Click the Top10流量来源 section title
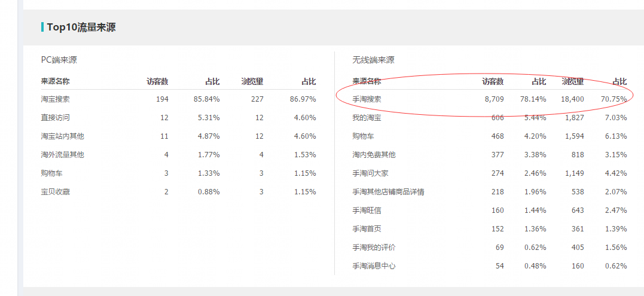 pyautogui.click(x=81, y=27)
